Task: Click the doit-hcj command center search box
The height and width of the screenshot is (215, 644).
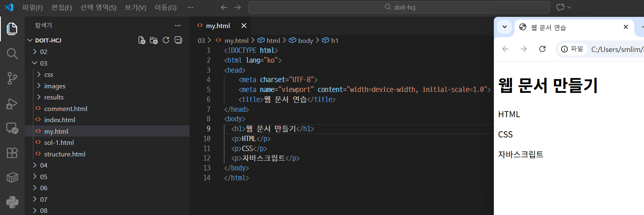Action: pyautogui.click(x=399, y=7)
